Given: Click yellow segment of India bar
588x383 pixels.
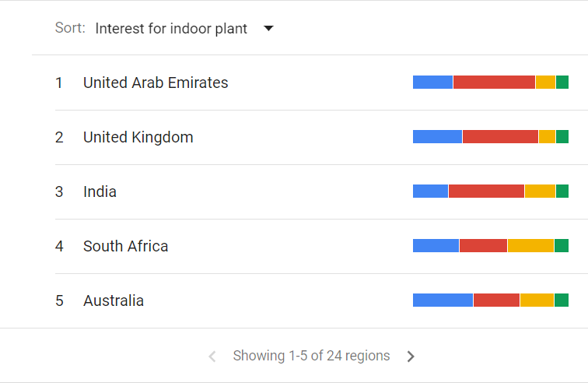Looking at the screenshot, I should click(x=540, y=191).
